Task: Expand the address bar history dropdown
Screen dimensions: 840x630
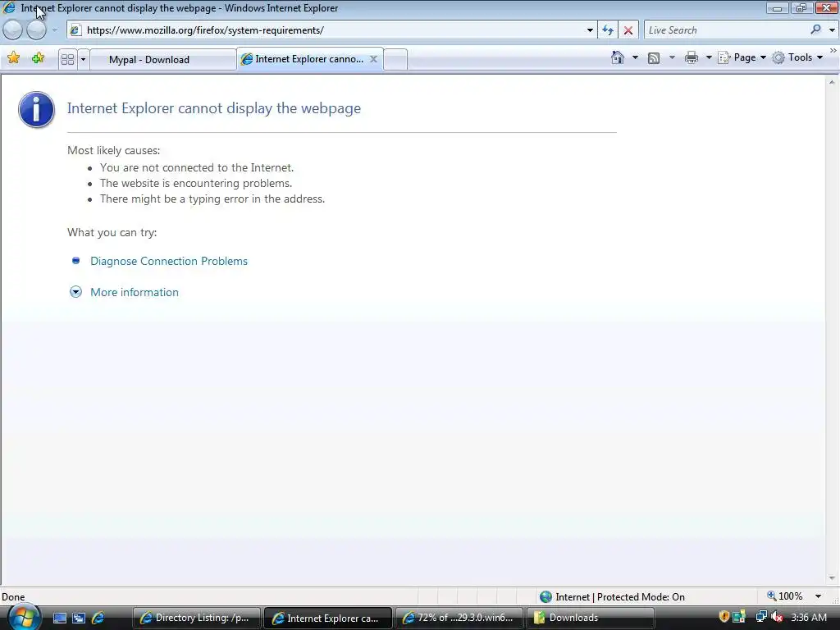Action: pos(590,30)
